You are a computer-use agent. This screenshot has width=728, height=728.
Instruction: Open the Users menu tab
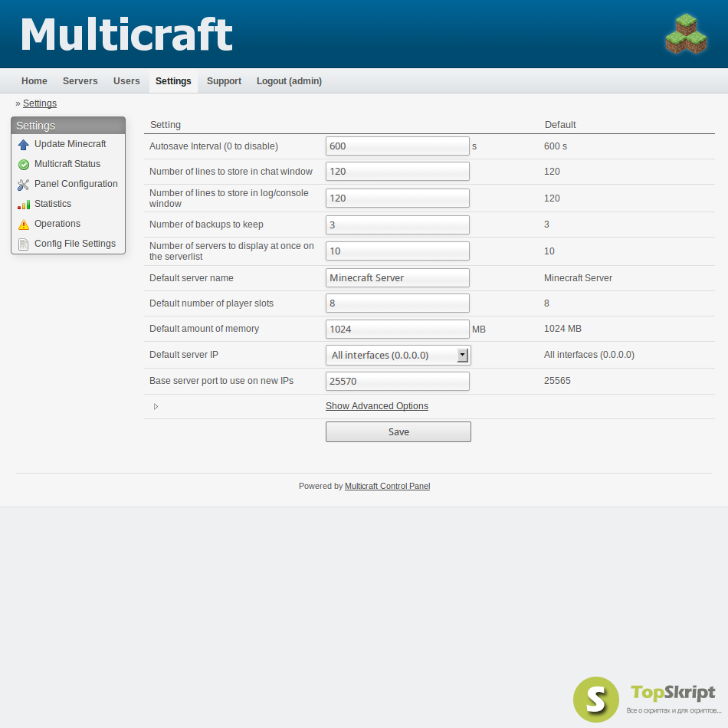coord(126,81)
